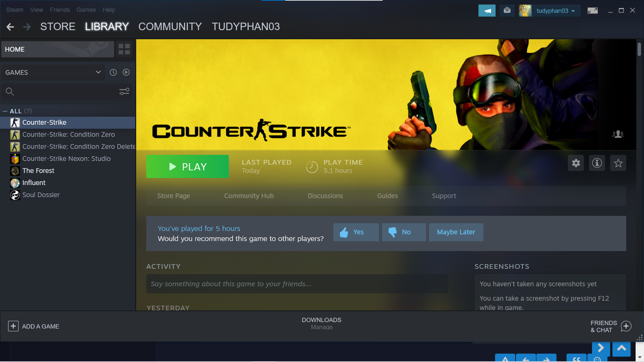Switch to the Community Hub tab
644x362 pixels.
tap(249, 196)
